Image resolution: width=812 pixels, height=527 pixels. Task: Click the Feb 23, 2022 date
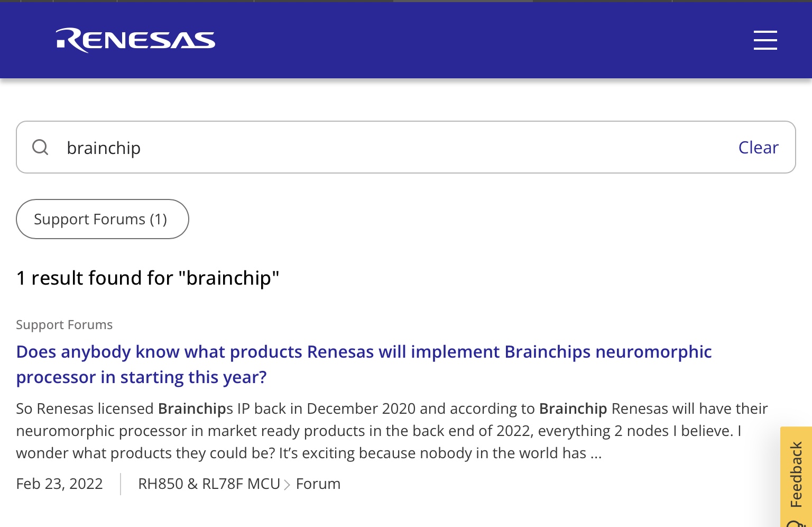(59, 484)
